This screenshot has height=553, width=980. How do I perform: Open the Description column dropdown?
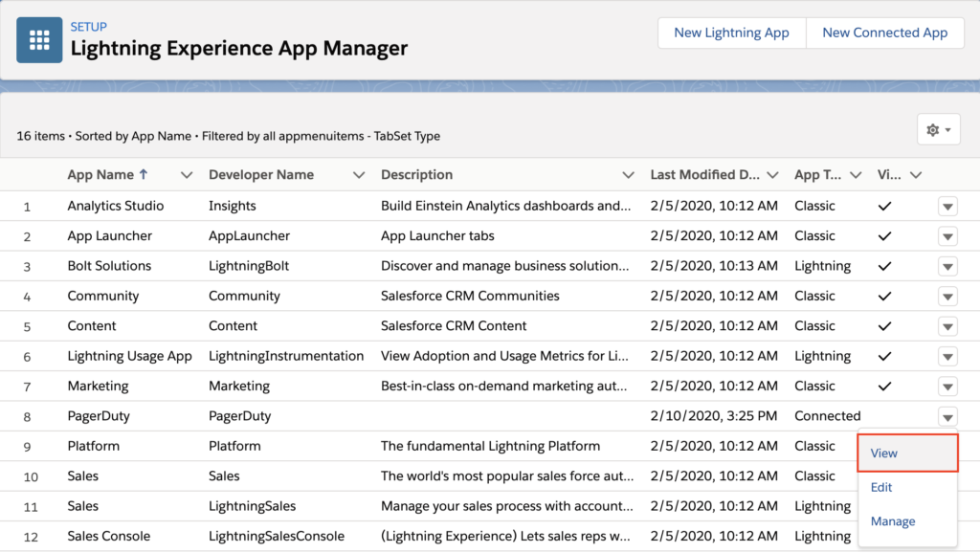(x=629, y=175)
